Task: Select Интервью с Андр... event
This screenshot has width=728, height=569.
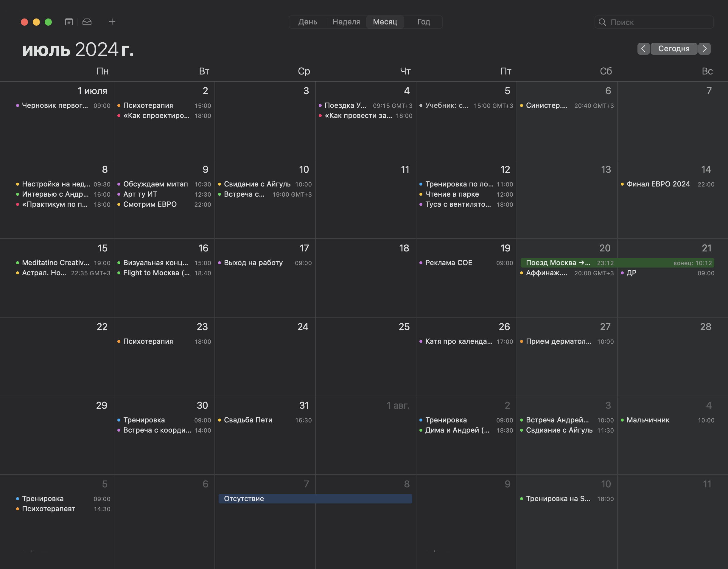Action: [x=63, y=194]
